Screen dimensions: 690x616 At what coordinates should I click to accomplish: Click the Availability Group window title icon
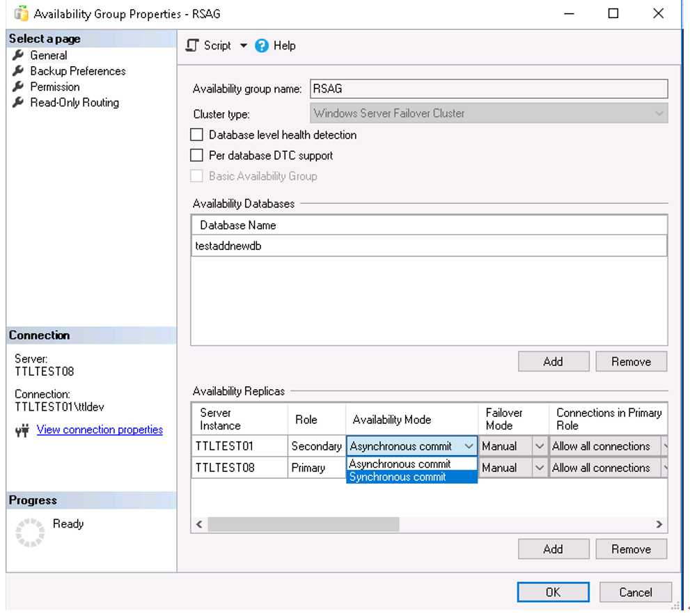[21, 13]
